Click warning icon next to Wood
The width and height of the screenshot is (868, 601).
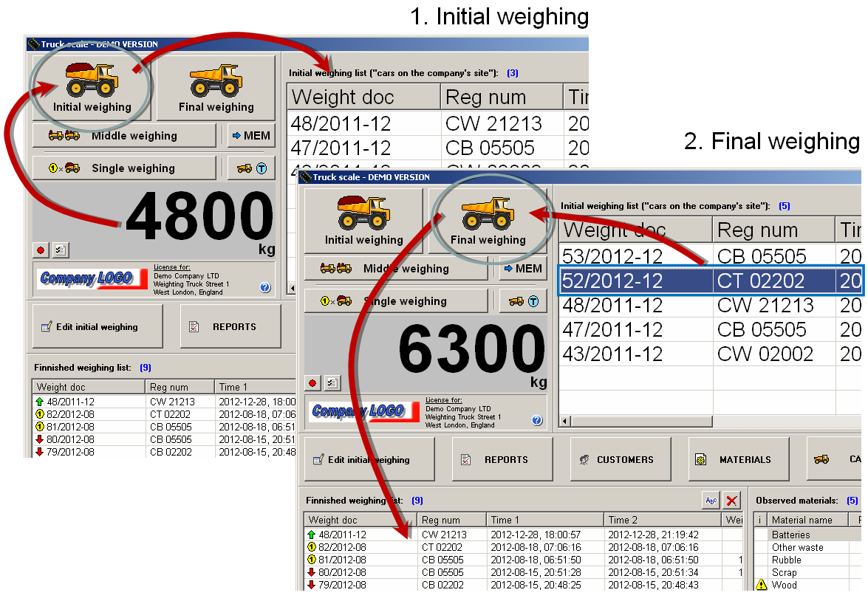click(761, 585)
